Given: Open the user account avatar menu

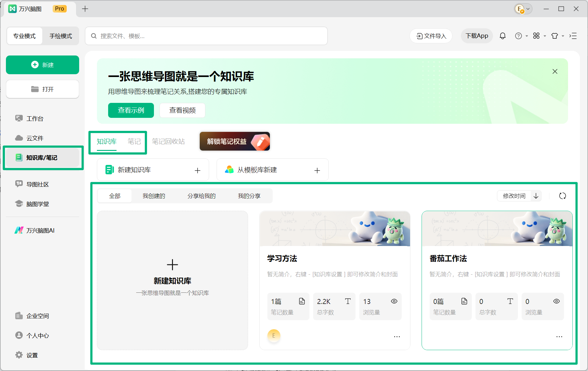Looking at the screenshot, I should click(523, 9).
